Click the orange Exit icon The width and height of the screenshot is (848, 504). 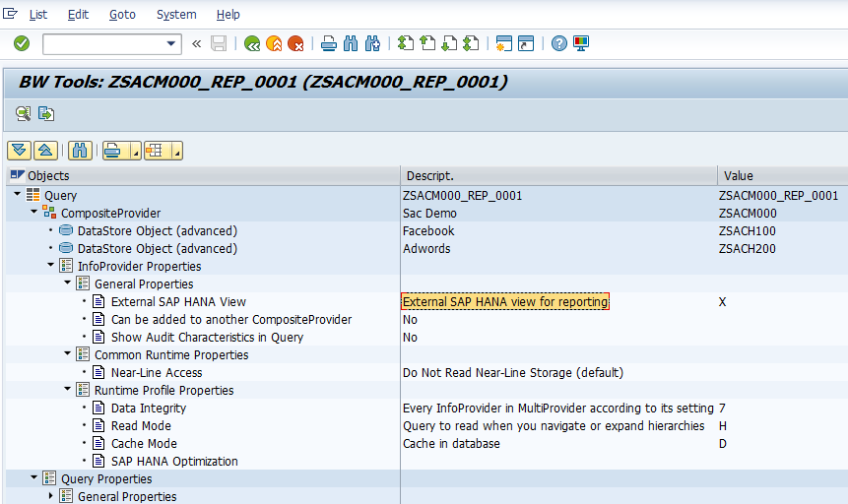coord(274,43)
